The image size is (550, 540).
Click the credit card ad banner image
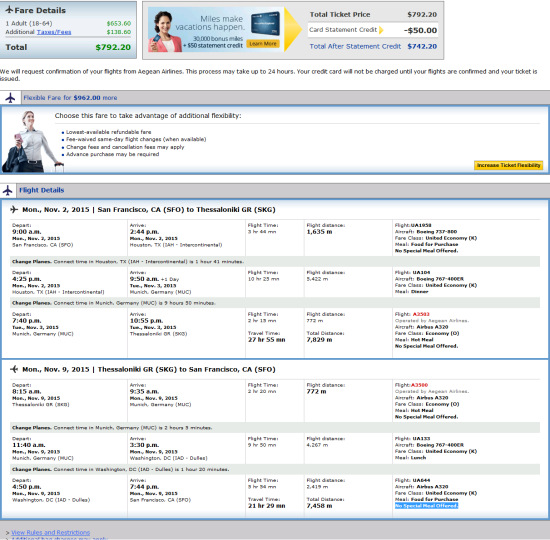[216, 29]
